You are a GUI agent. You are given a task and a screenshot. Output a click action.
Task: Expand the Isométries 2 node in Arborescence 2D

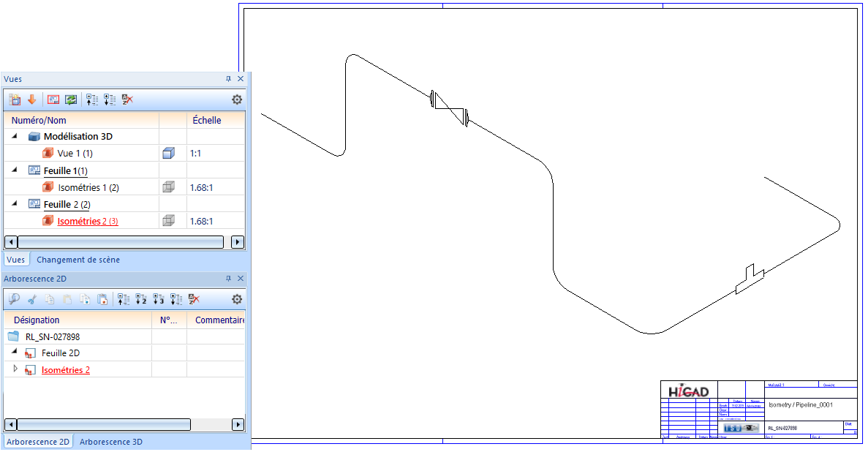pyautogui.click(x=15, y=369)
